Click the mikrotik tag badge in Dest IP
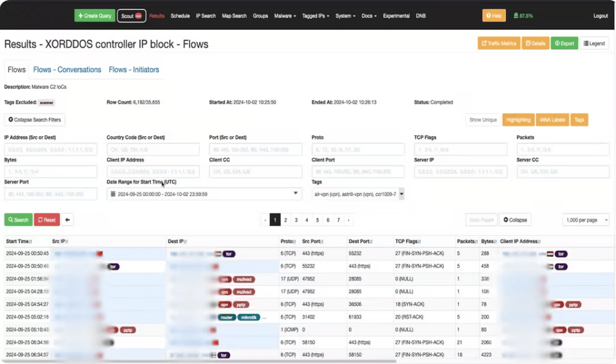Image resolution: width=616 pixels, height=364 pixels. (x=248, y=316)
